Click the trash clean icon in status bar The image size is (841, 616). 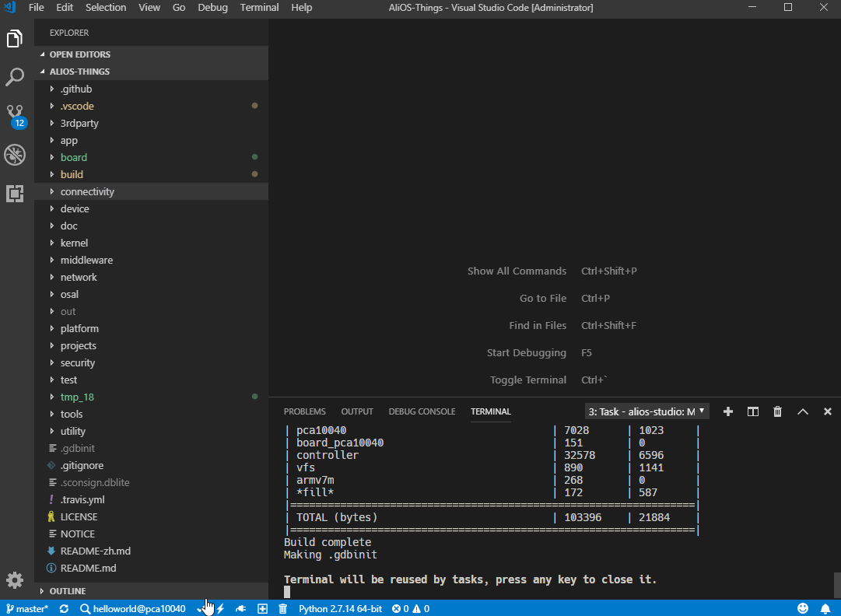point(282,608)
